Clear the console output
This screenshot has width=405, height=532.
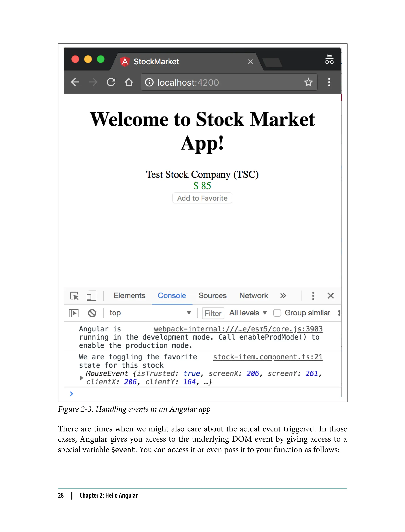click(92, 313)
